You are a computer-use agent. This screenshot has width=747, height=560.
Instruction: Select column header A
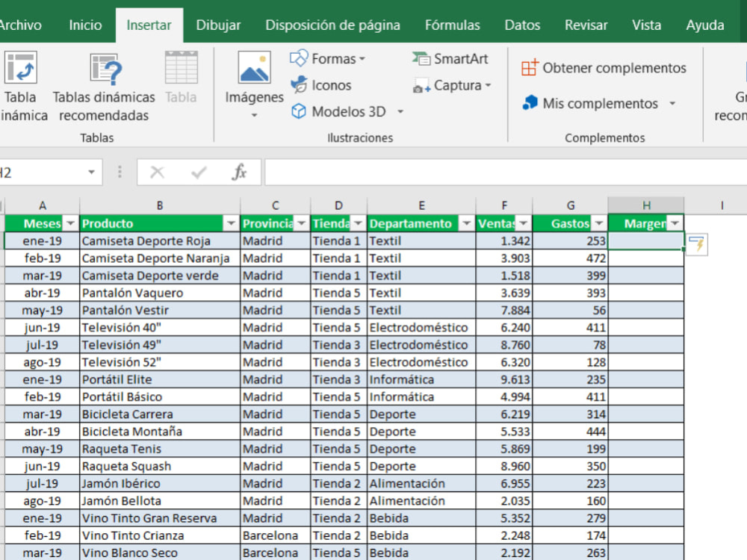click(x=43, y=205)
